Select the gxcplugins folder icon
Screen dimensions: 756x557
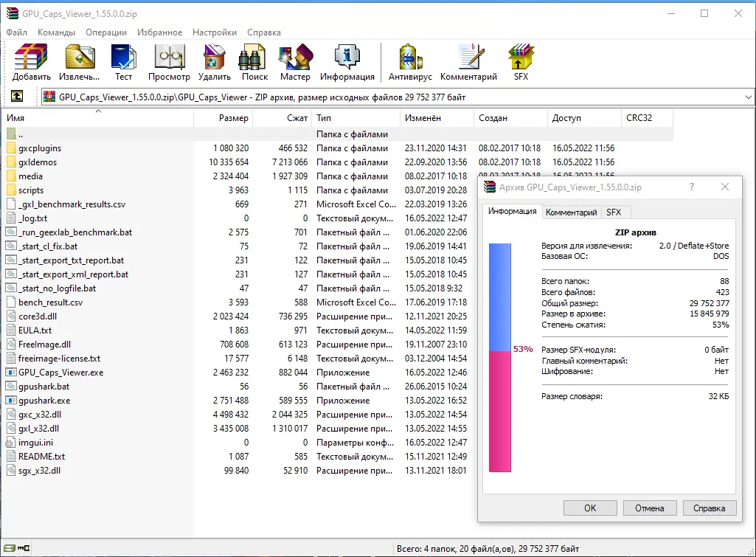11,148
